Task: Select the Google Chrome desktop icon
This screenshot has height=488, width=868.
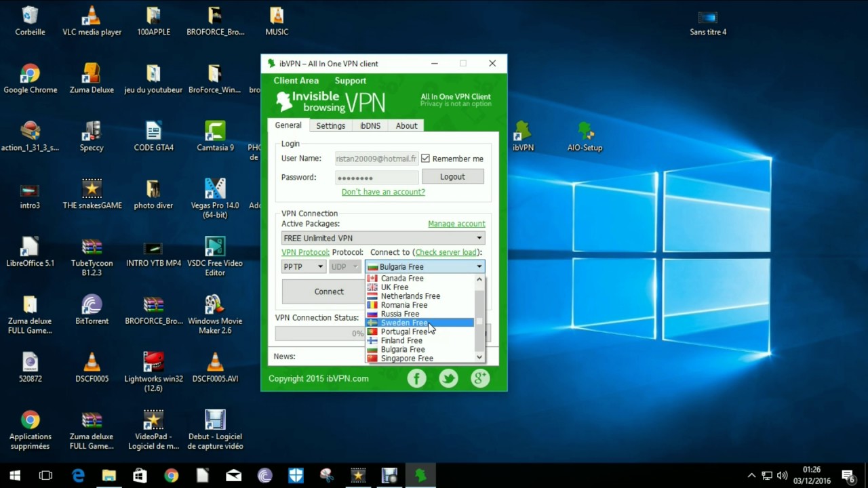Action: pos(30,79)
